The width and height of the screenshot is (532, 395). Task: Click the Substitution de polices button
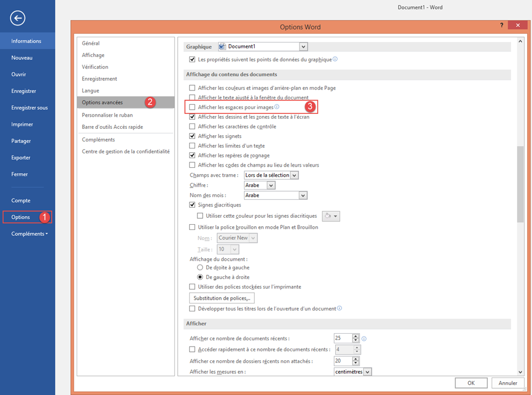(221, 298)
